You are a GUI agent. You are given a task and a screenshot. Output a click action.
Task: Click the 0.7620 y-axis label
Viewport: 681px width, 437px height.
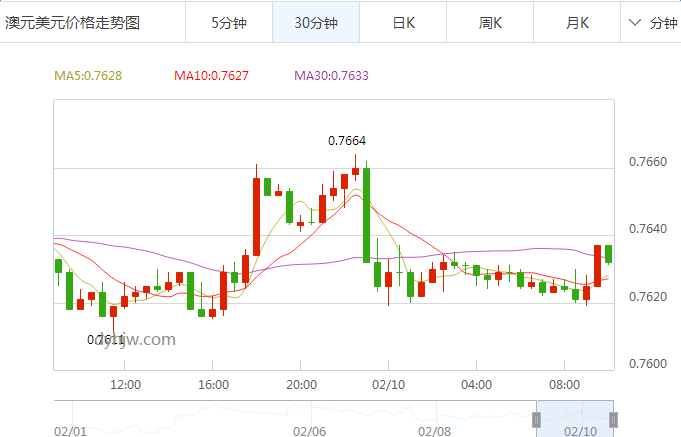click(648, 296)
